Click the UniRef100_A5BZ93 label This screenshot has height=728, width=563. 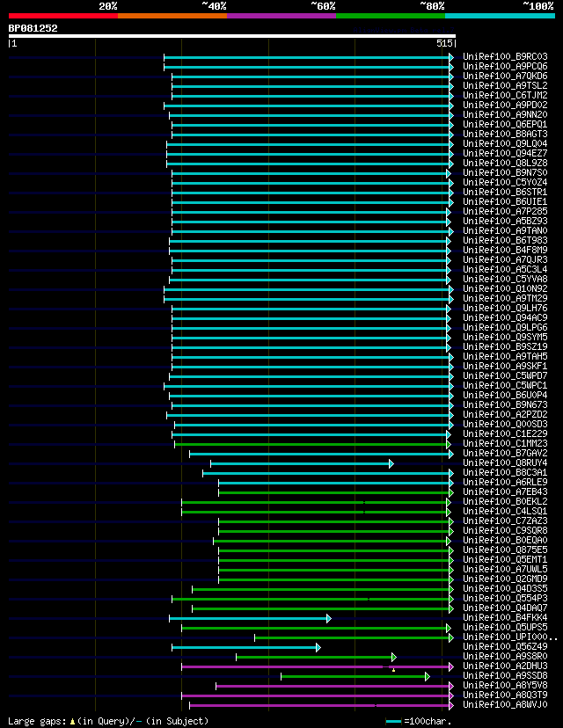pyautogui.click(x=505, y=221)
